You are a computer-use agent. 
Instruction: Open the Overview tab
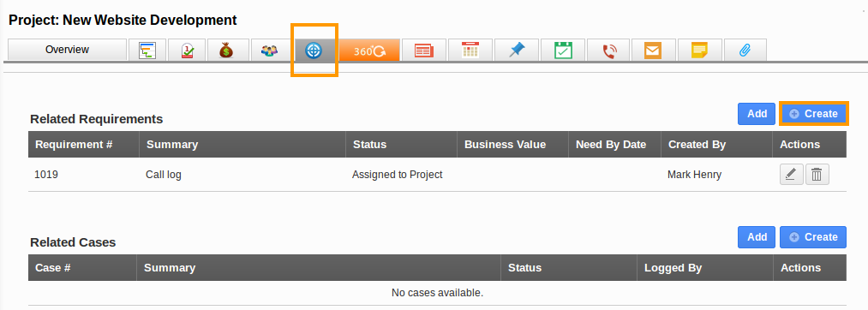[x=67, y=50]
